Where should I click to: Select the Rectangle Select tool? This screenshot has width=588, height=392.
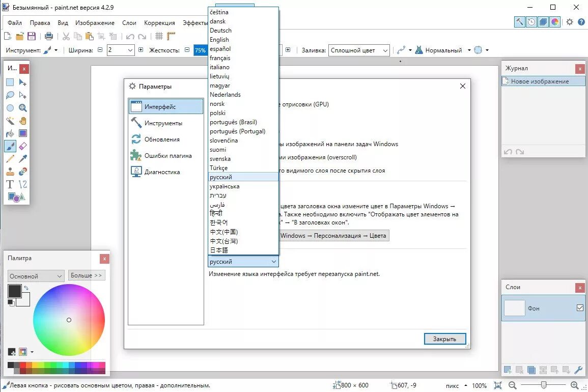point(10,82)
